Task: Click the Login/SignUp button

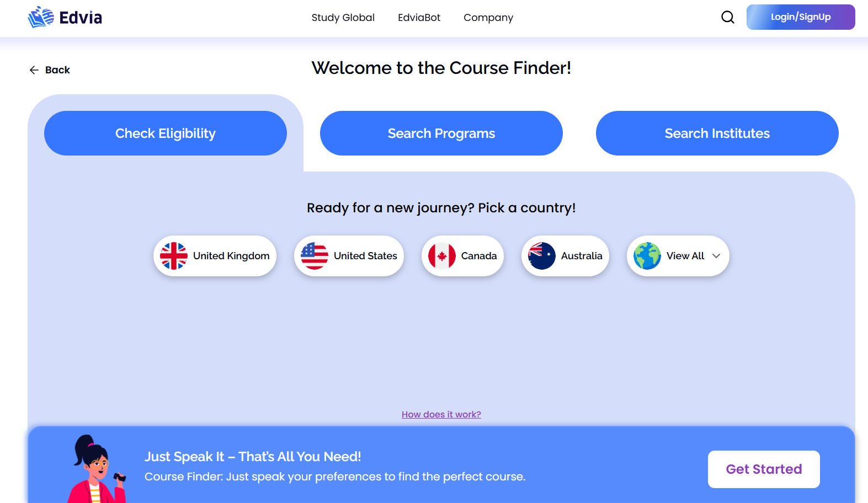Action: [800, 17]
